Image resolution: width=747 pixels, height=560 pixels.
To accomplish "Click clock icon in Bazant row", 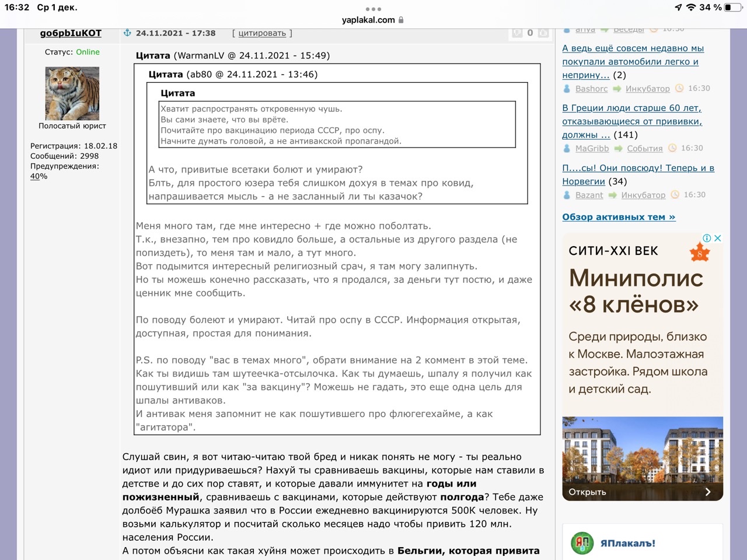I will (675, 195).
